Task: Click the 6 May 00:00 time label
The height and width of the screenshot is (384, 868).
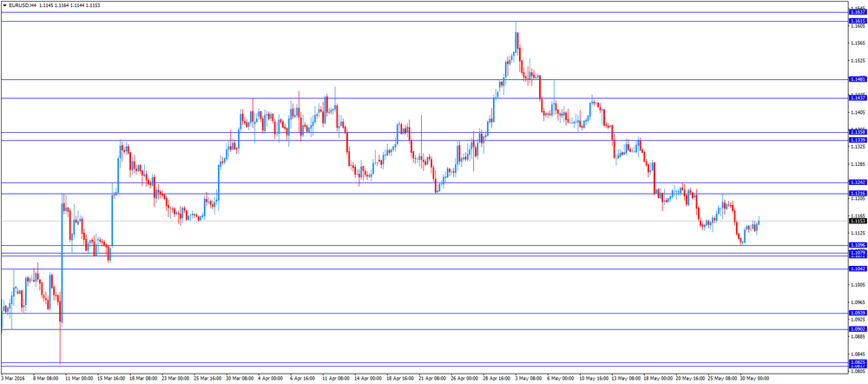Action: coord(561,378)
